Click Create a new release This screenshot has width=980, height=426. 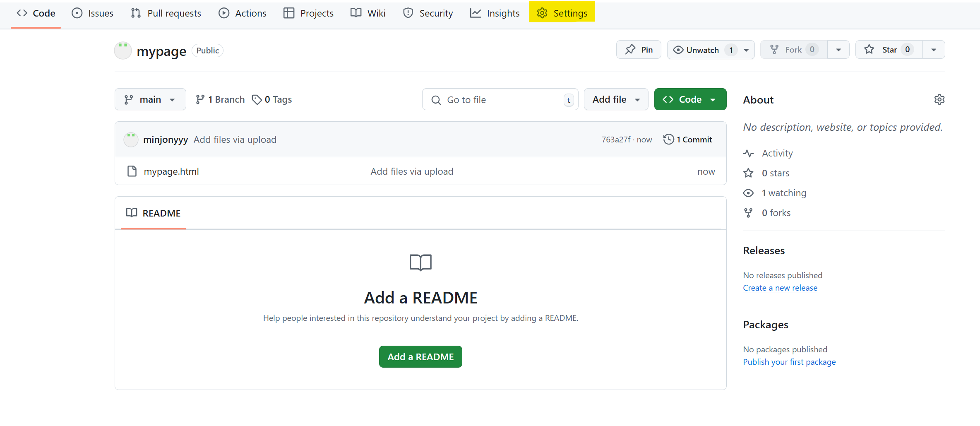780,288
